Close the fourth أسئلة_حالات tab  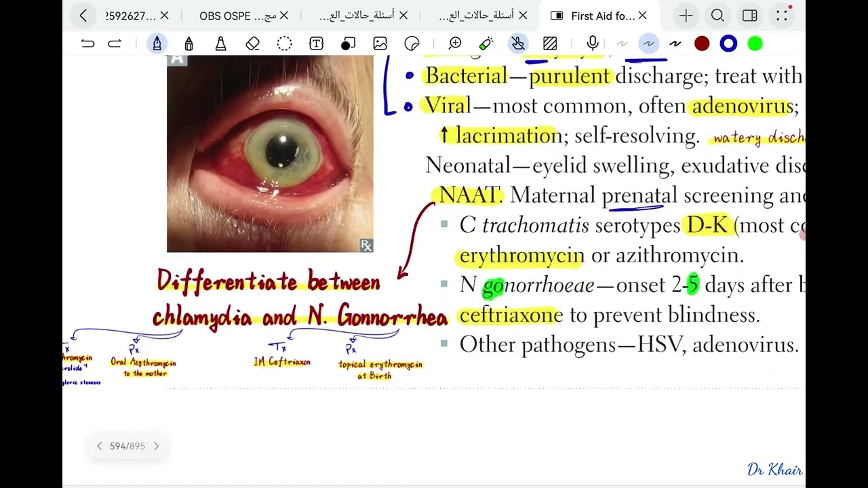point(523,16)
